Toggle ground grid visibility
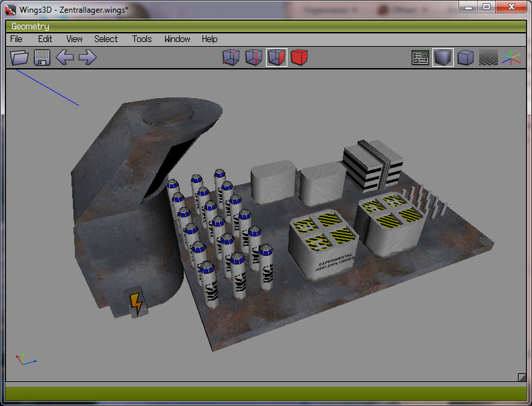The width and height of the screenshot is (532, 406). point(488,58)
